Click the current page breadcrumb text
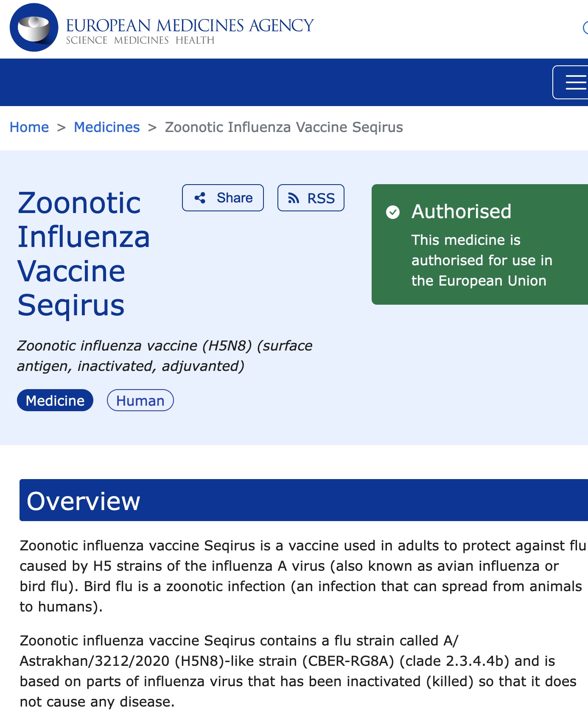 pos(284,127)
